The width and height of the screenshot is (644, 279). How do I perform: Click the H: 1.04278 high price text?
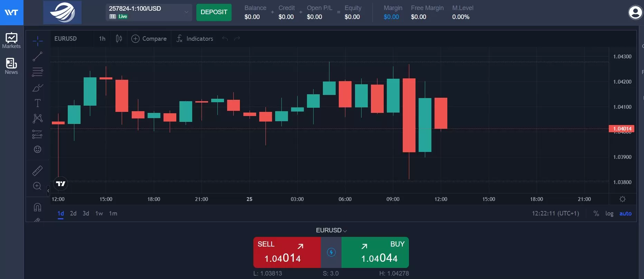394,273
